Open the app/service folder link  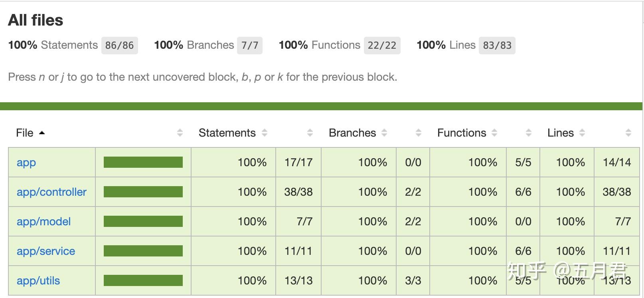point(46,251)
